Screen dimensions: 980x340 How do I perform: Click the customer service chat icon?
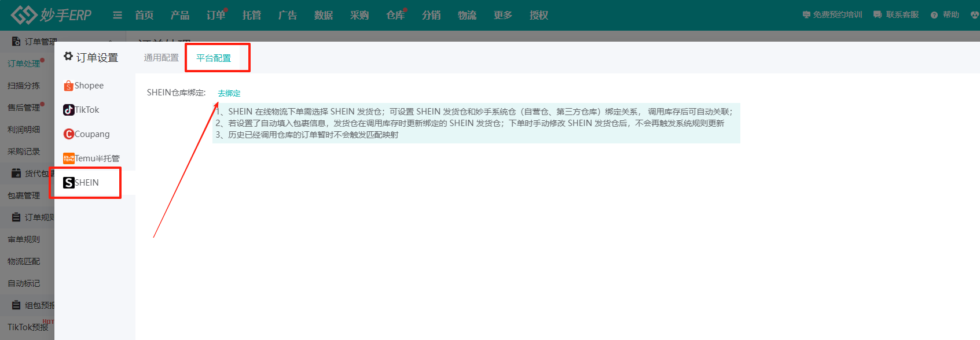[x=878, y=14]
